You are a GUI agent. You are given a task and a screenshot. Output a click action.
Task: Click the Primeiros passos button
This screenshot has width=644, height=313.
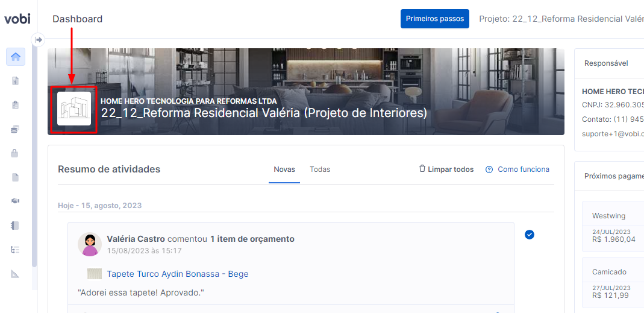coord(434,19)
